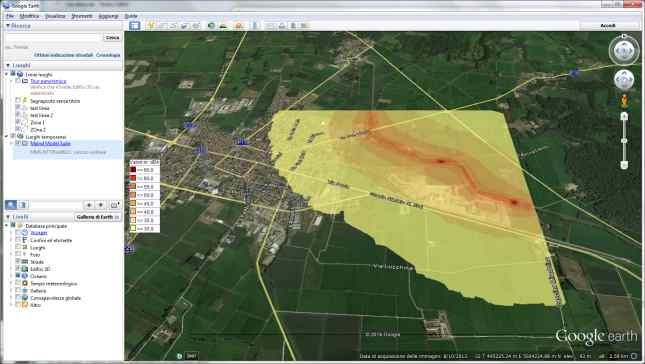Open the planet switcher icon
The height and width of the screenshot is (364, 645).
pyautogui.click(x=239, y=26)
